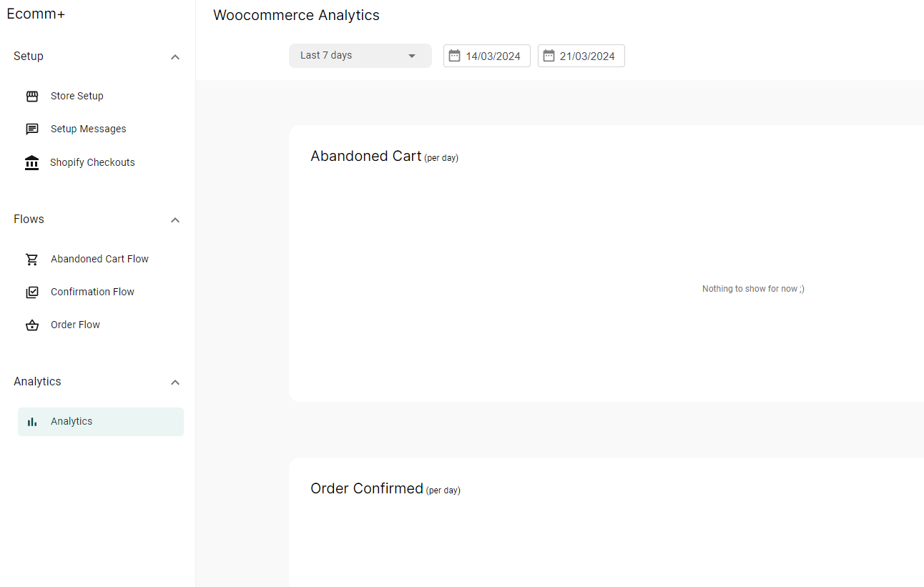
Task: Open the Last 7 days dropdown
Action: pyautogui.click(x=360, y=56)
